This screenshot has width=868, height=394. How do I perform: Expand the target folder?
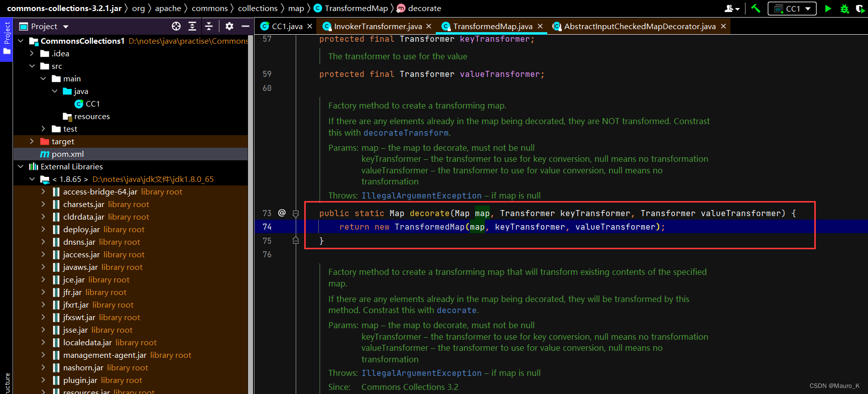pyautogui.click(x=32, y=141)
